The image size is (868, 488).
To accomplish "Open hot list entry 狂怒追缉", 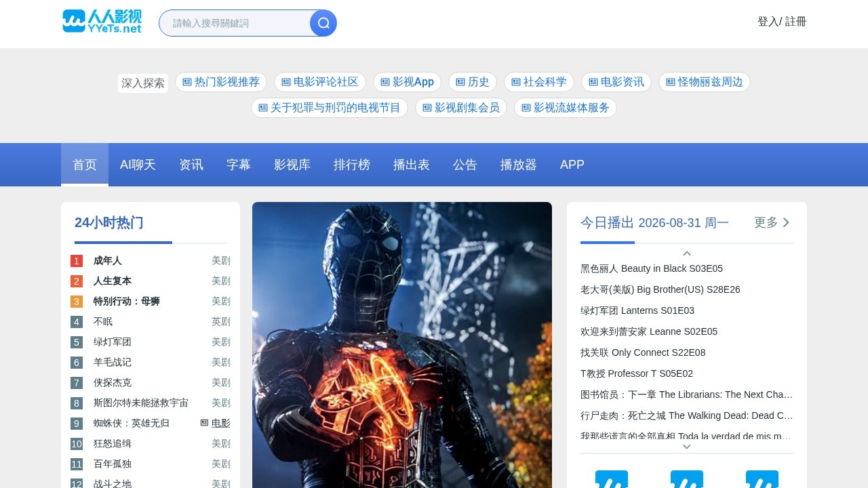I will click(113, 444).
